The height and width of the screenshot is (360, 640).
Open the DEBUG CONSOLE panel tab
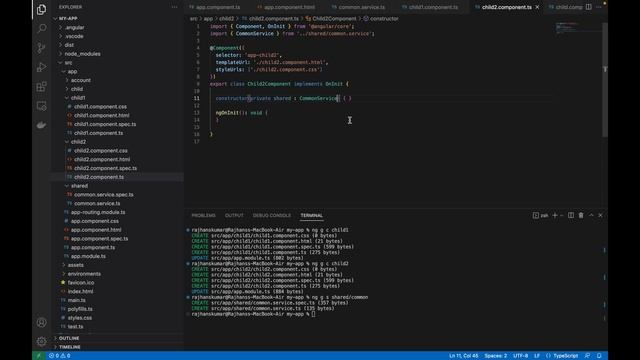point(272,215)
